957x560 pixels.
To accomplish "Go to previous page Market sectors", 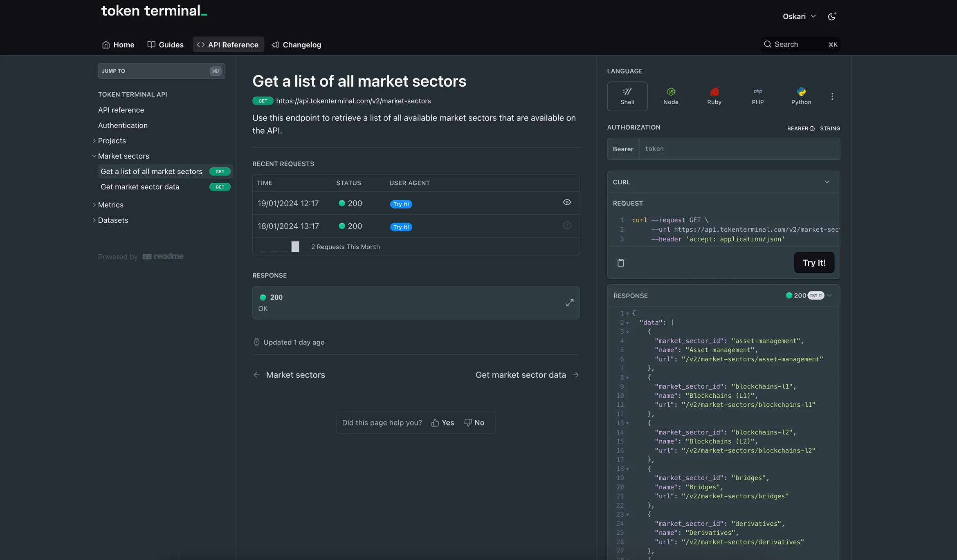I will point(289,375).
